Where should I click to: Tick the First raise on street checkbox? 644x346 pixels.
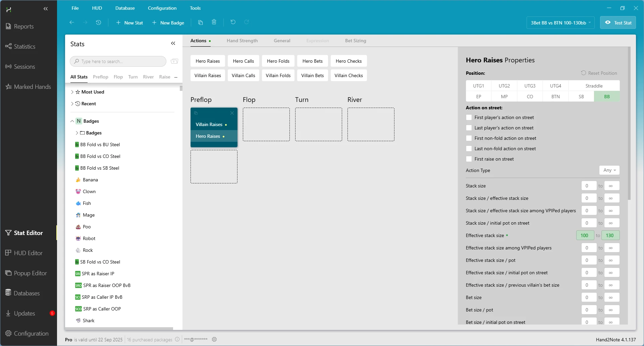[x=469, y=159]
